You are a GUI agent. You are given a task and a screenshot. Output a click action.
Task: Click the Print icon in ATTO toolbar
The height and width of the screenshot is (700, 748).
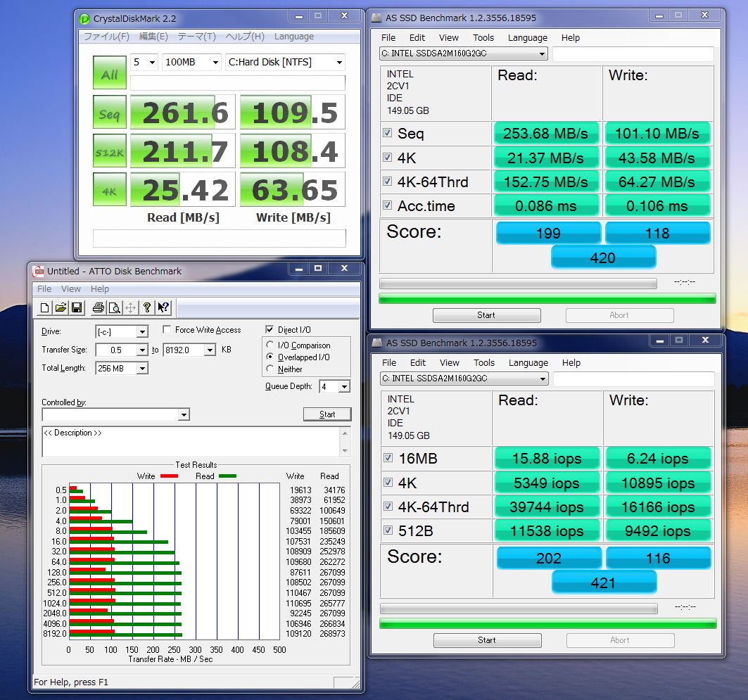[x=99, y=307]
